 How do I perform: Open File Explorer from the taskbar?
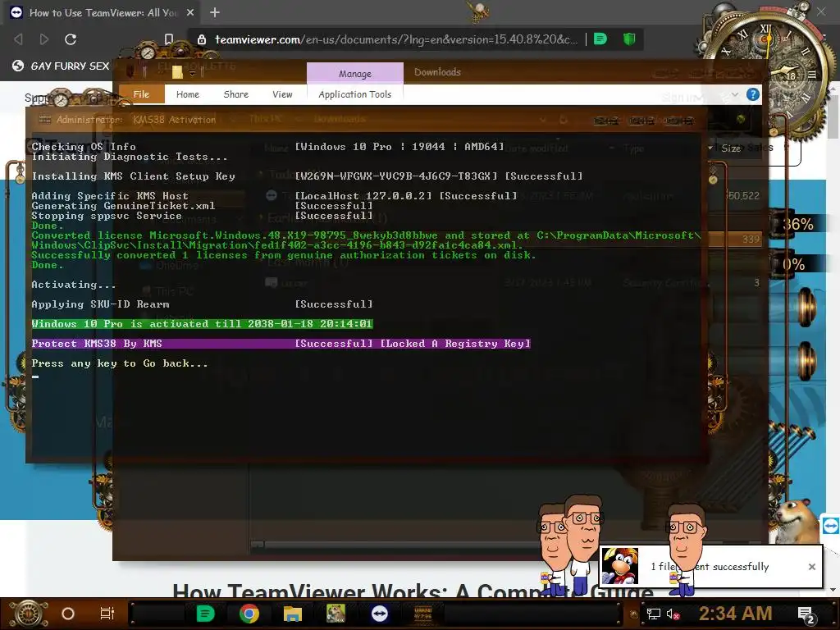(293, 614)
